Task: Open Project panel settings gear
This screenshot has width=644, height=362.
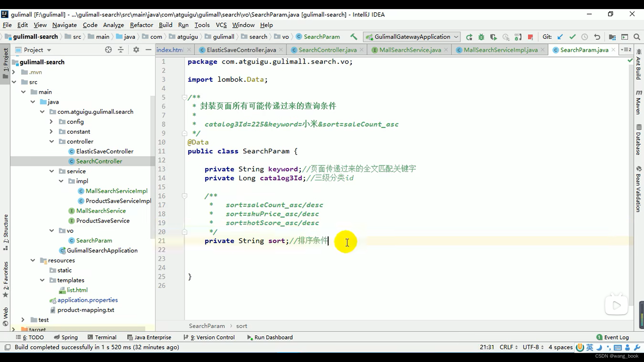Action: click(136, 50)
